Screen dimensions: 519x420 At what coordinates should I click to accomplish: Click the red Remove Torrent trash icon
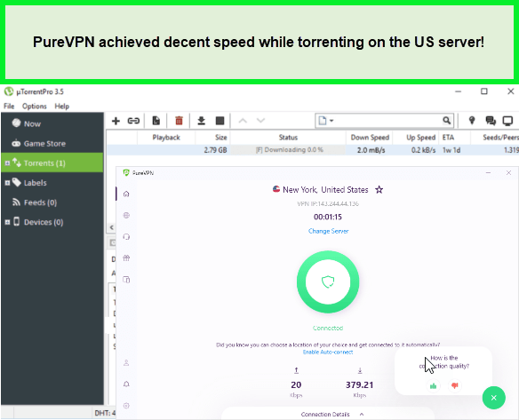click(x=179, y=121)
